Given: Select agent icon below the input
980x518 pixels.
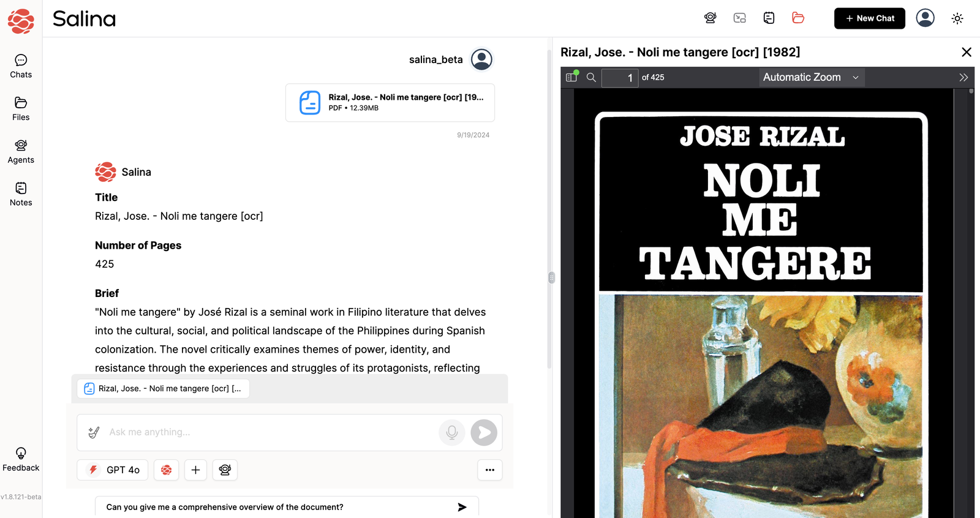Looking at the screenshot, I should 225,470.
